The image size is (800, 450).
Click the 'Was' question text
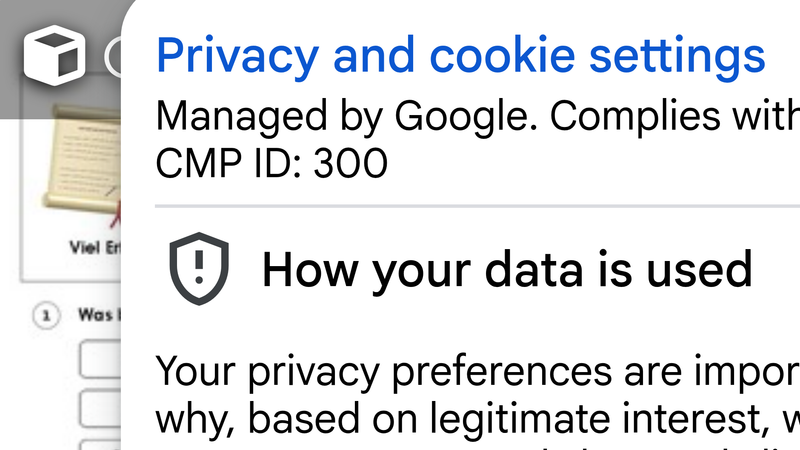[95, 315]
